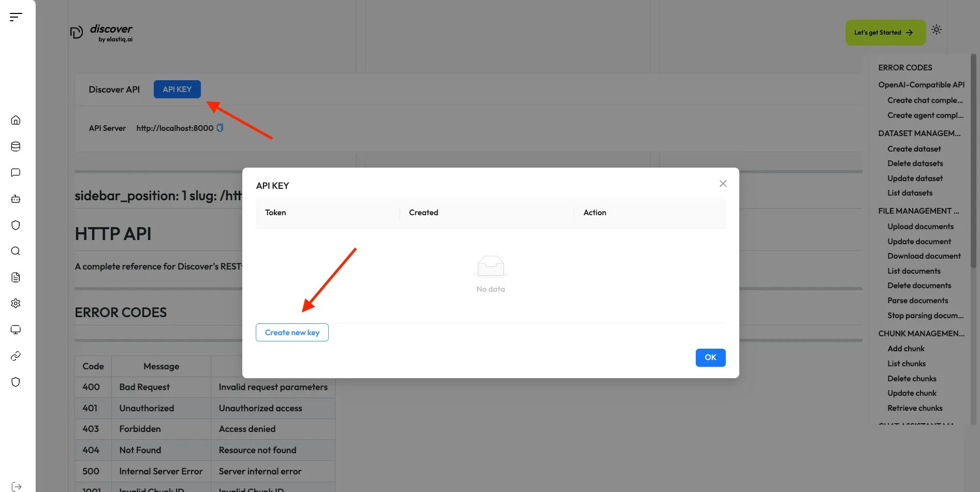Select the Home icon in the sidebar

(16, 120)
